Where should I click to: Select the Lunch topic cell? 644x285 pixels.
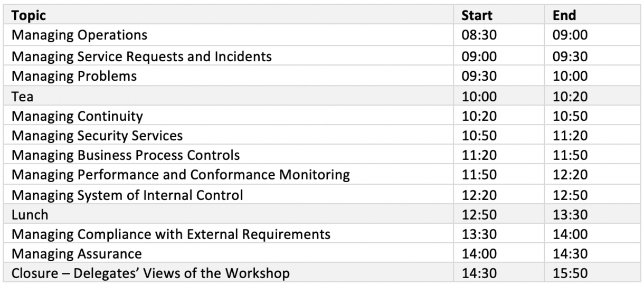(30, 215)
